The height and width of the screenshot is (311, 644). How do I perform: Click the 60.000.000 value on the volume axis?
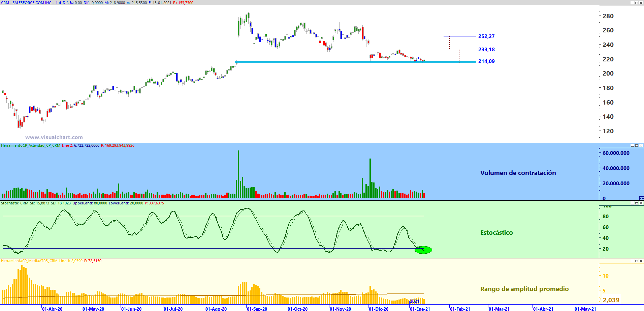click(616, 153)
